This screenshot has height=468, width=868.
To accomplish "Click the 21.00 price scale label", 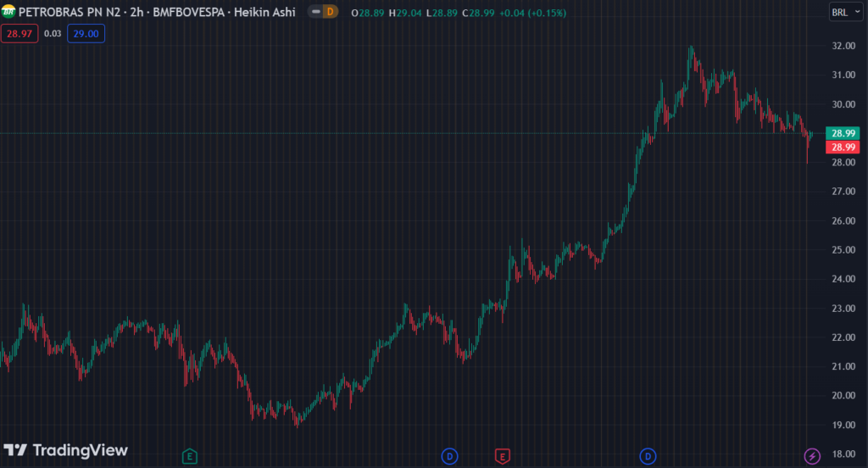I will [843, 366].
